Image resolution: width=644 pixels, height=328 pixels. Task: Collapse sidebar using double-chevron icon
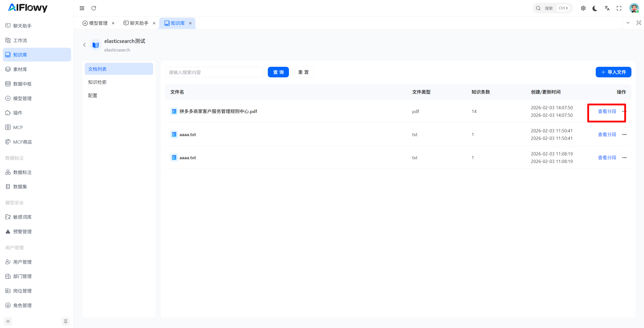(8, 321)
